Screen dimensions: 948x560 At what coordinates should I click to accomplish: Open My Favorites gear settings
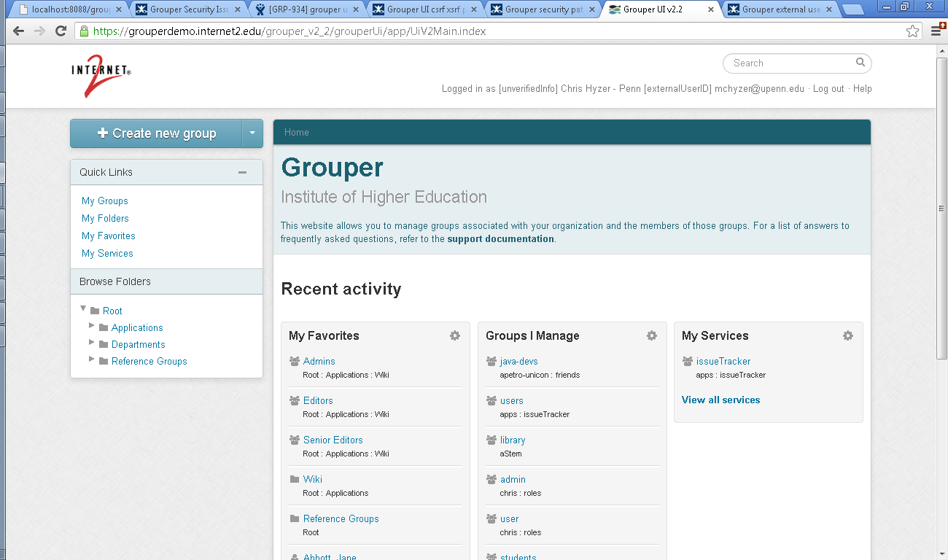pos(455,335)
